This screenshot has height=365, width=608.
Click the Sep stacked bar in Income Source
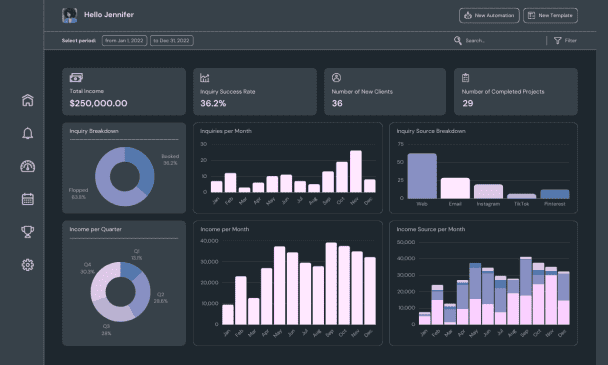tap(526, 291)
